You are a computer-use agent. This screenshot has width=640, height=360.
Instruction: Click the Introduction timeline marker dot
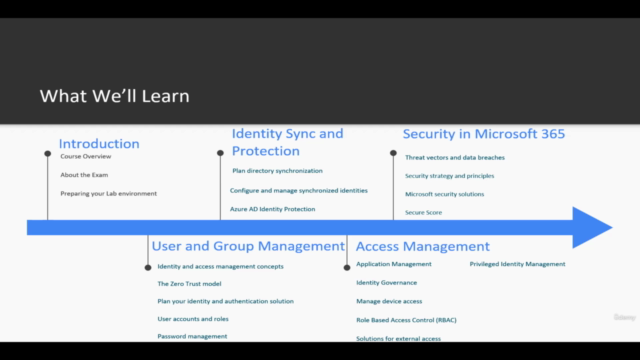(48, 154)
